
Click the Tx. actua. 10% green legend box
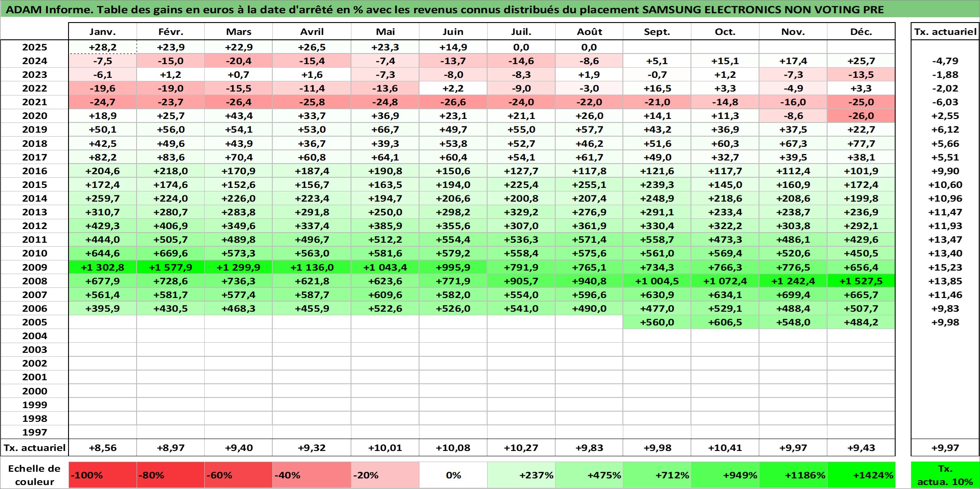click(x=945, y=475)
